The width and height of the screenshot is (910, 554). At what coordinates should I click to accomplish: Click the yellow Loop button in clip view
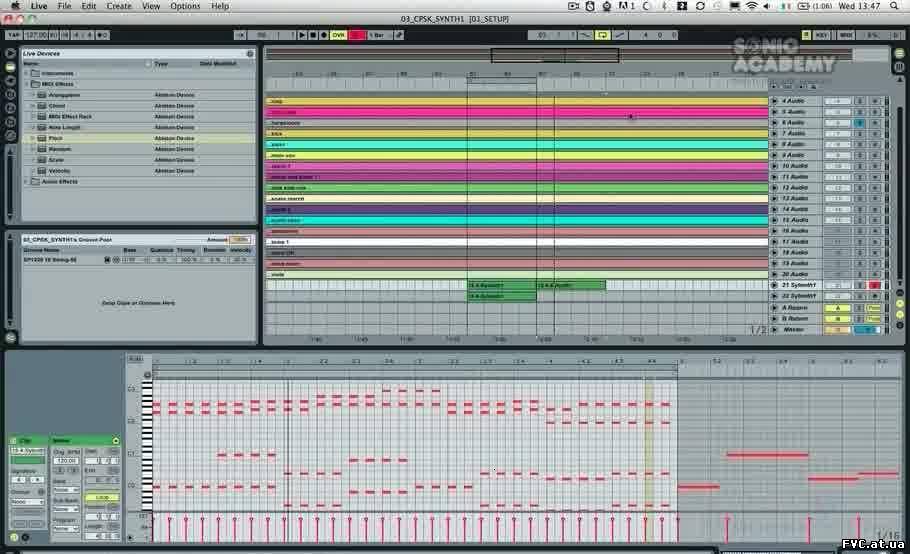click(x=102, y=498)
